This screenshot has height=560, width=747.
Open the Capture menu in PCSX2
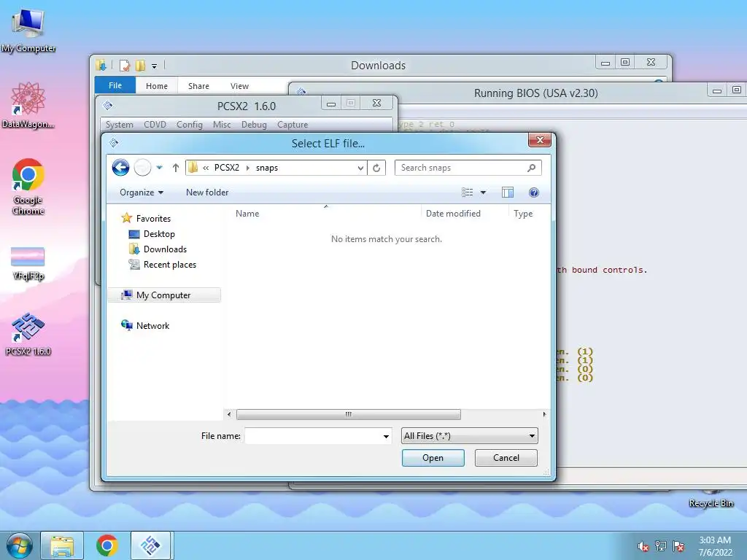point(293,124)
